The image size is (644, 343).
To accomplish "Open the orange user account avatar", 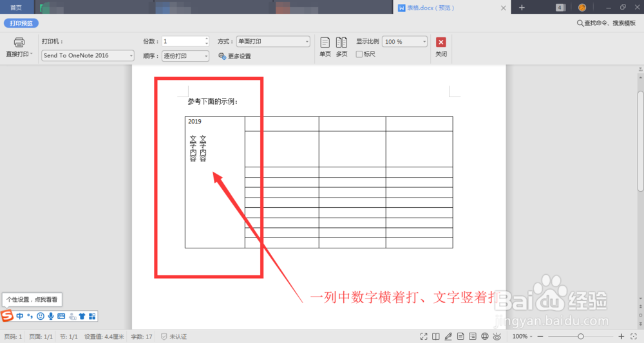I will pos(582,7).
